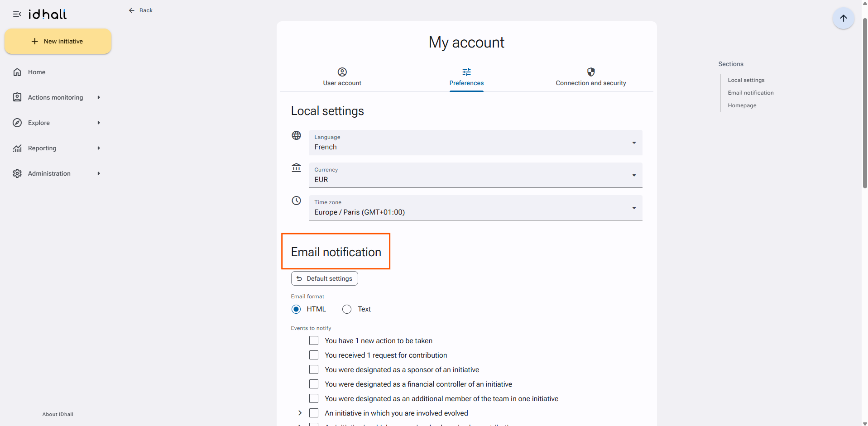This screenshot has width=868, height=426.
Task: Click the New initiative button
Action: pyautogui.click(x=58, y=41)
